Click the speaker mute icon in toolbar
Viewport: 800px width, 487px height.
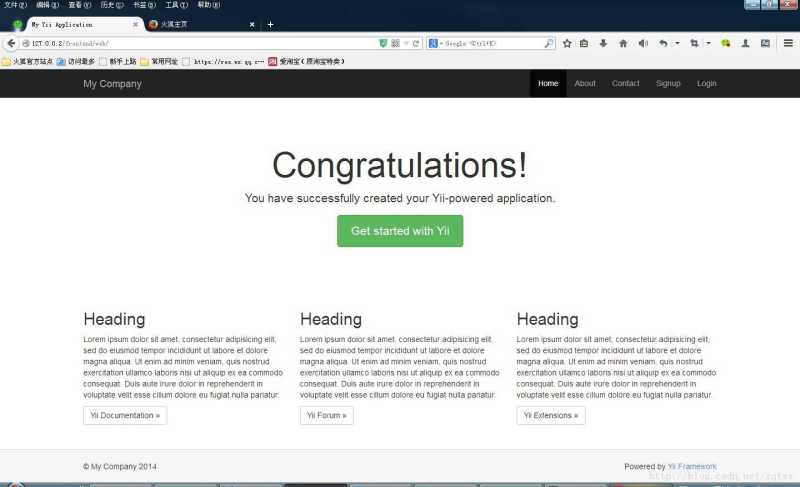coord(643,44)
